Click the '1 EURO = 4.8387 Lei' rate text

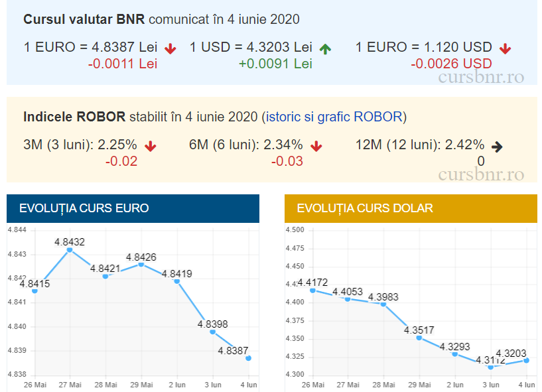coord(90,48)
